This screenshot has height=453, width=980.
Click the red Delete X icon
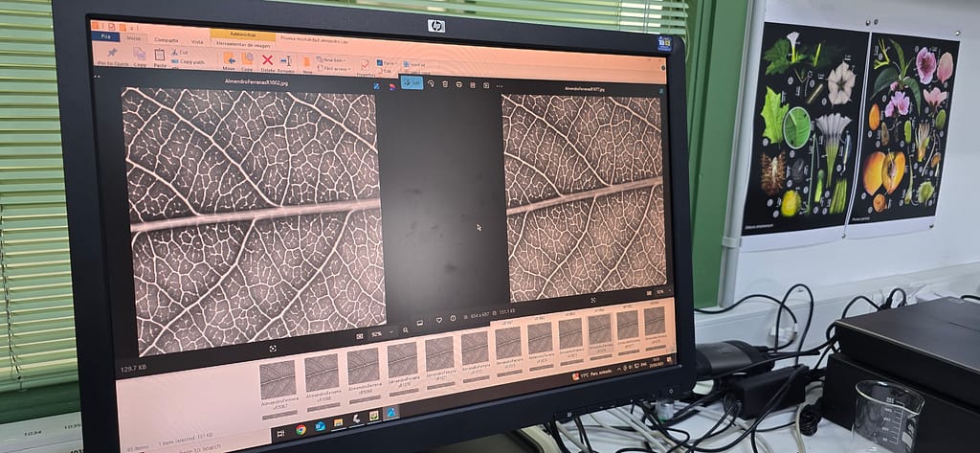pyautogui.click(x=268, y=59)
